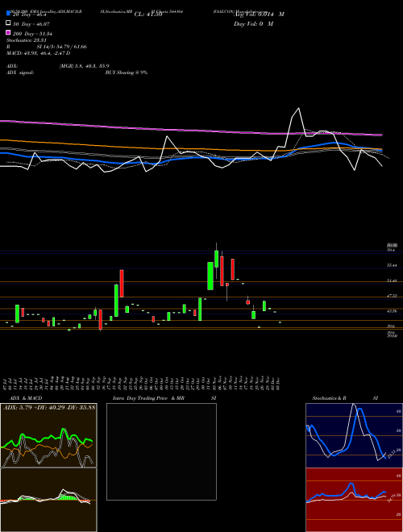This screenshot has height=532, width=403.
Task: Open the blue Stochastics chart panel
Action: click(x=354, y=435)
